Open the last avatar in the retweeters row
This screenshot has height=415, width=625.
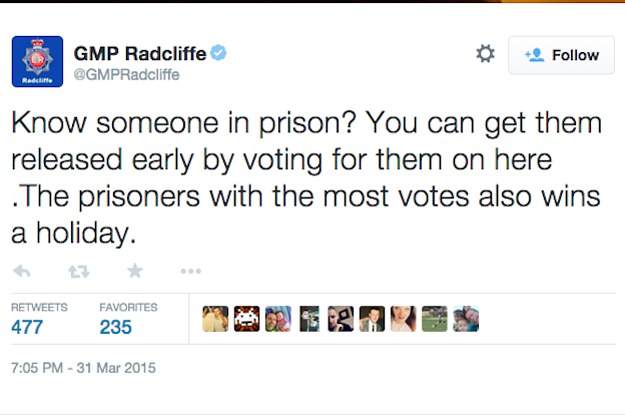[466, 319]
